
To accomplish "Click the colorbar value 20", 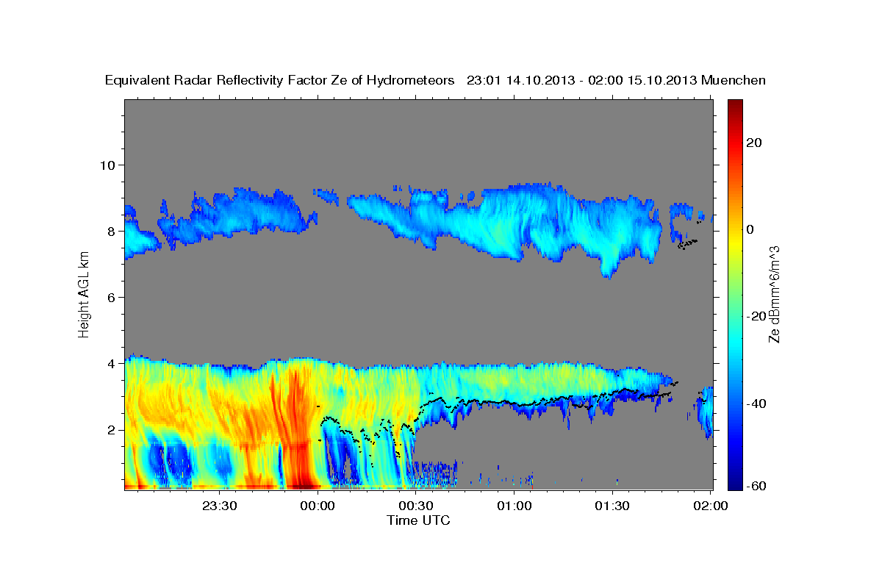I will click(753, 143).
